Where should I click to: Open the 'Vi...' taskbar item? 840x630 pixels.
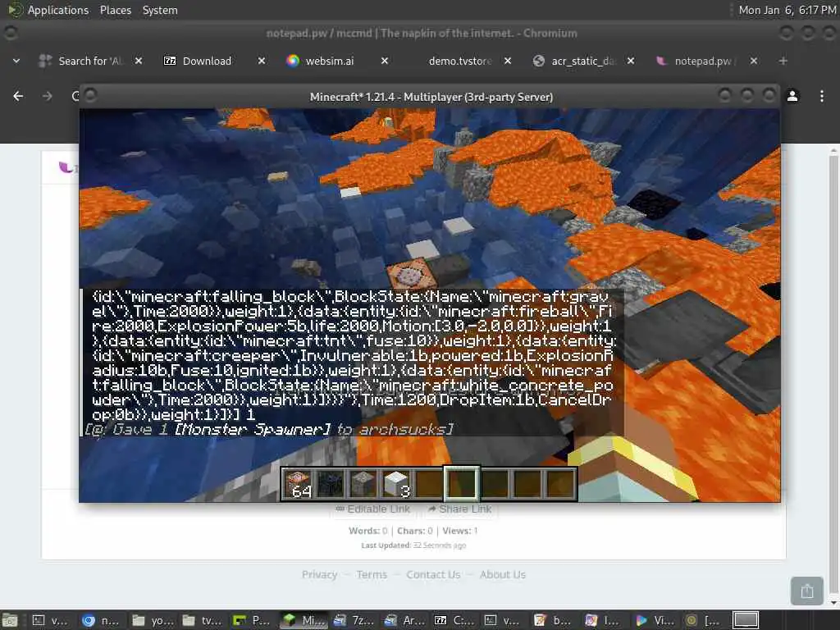pyautogui.click(x=655, y=620)
